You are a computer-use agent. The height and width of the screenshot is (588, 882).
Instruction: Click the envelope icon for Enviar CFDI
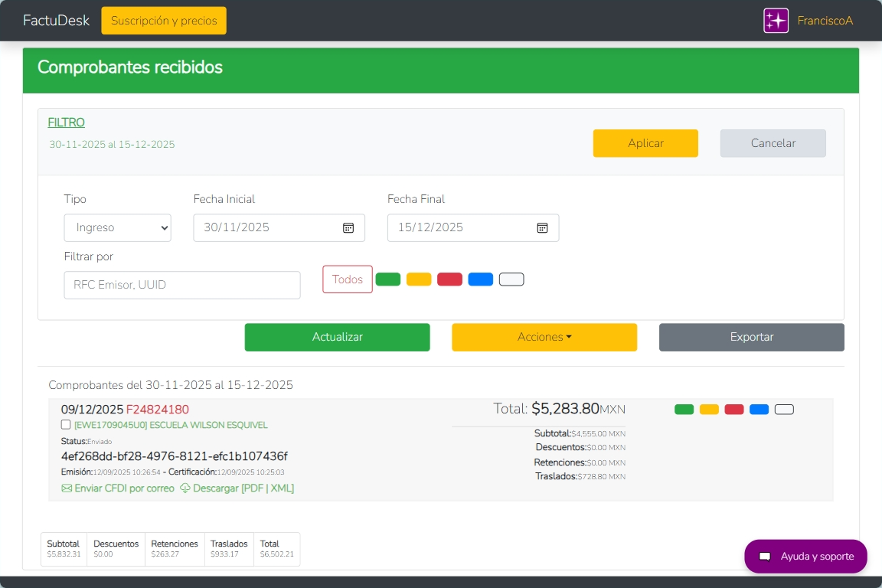[67, 488]
